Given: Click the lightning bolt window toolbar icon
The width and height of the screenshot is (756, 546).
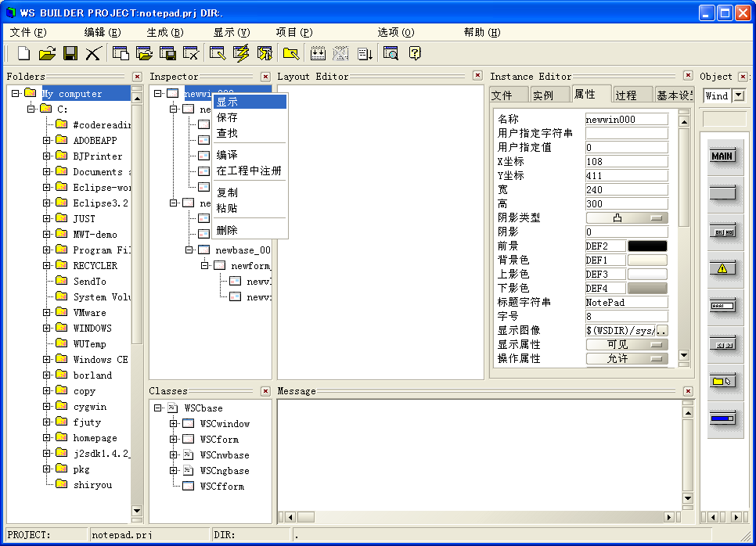Looking at the screenshot, I should (241, 53).
